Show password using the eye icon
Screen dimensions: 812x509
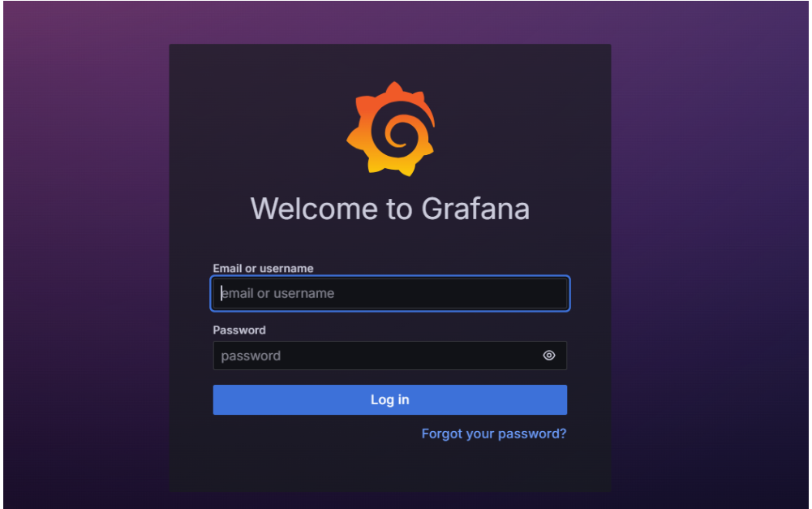click(549, 356)
